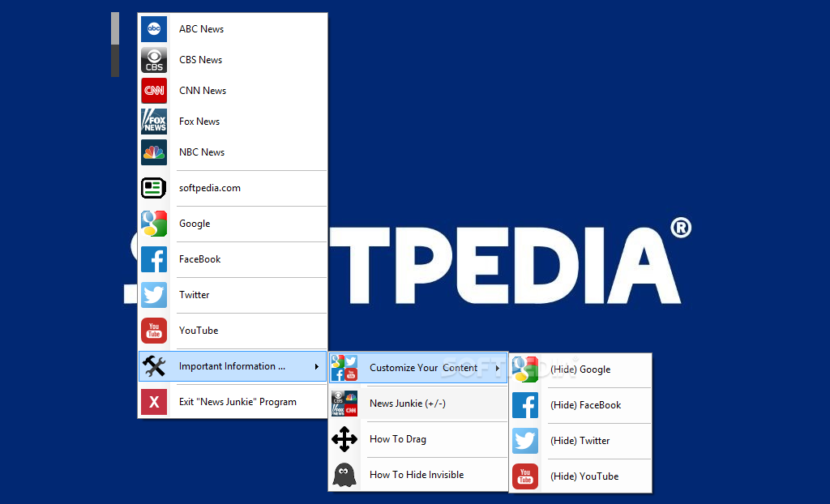Image resolution: width=830 pixels, height=504 pixels.
Task: Choose News Junkie (+/-) option
Action: point(418,404)
